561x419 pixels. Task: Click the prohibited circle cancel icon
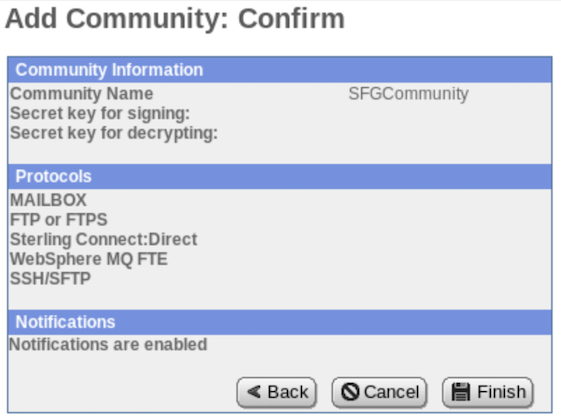point(350,391)
